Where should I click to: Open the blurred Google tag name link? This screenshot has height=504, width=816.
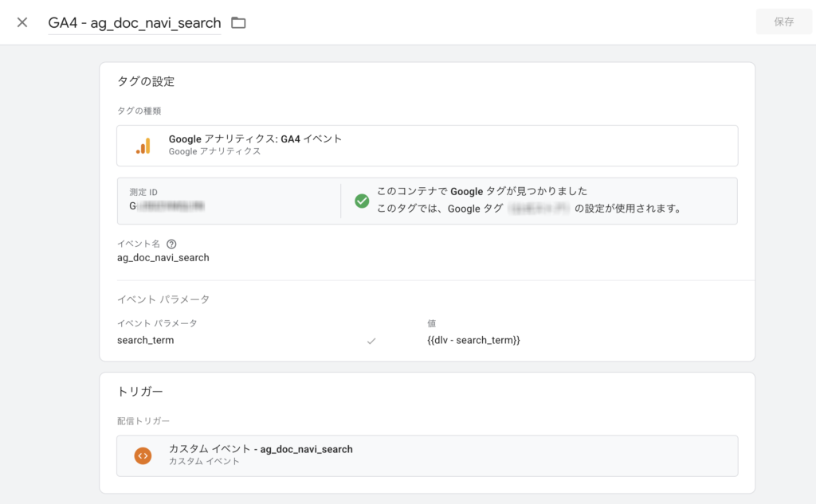click(x=539, y=209)
